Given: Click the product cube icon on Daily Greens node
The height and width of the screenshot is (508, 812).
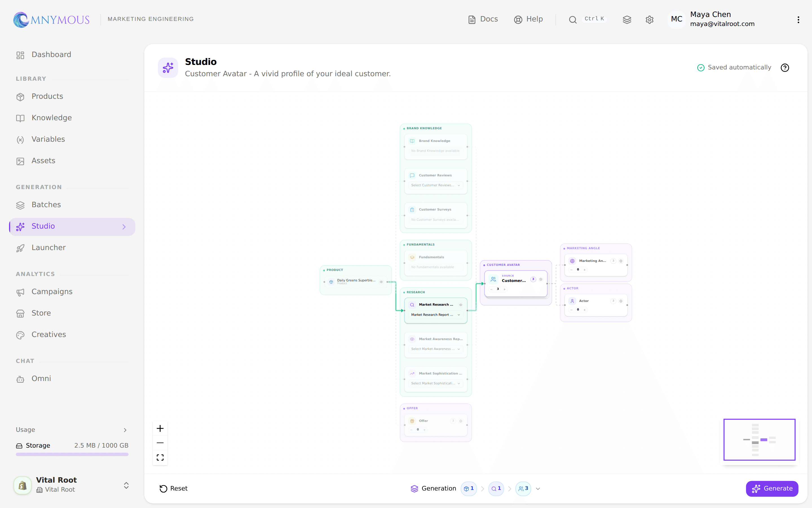Looking at the screenshot, I should [331, 282].
